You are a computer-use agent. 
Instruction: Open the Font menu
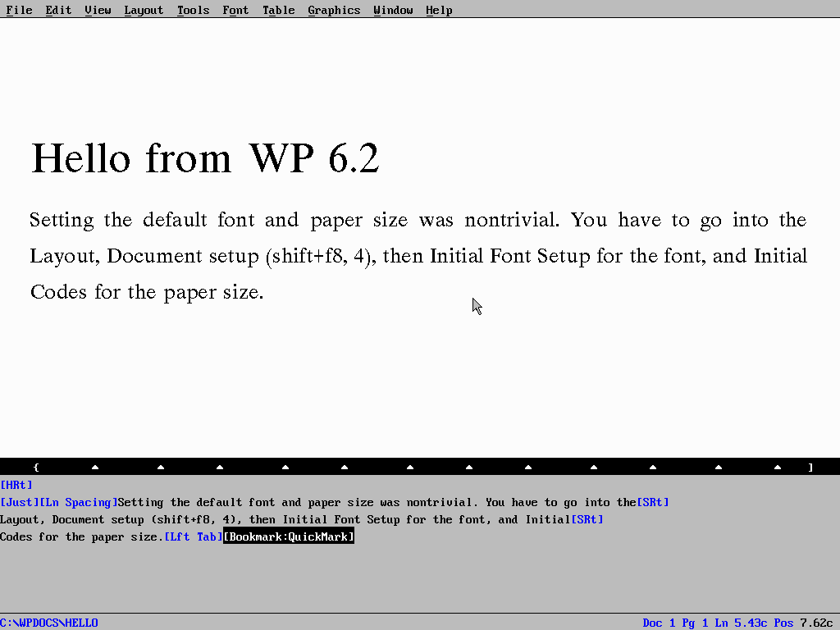tap(235, 10)
